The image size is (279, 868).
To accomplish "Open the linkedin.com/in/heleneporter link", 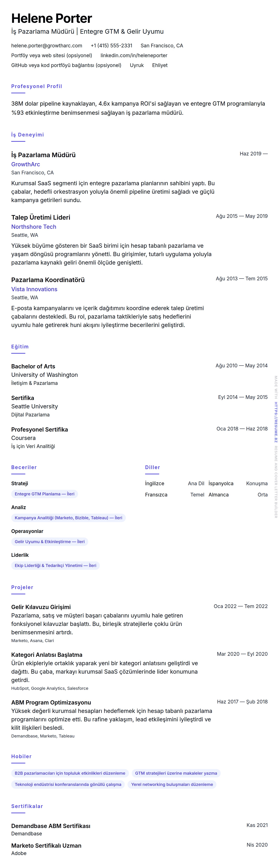I will tap(134, 55).
